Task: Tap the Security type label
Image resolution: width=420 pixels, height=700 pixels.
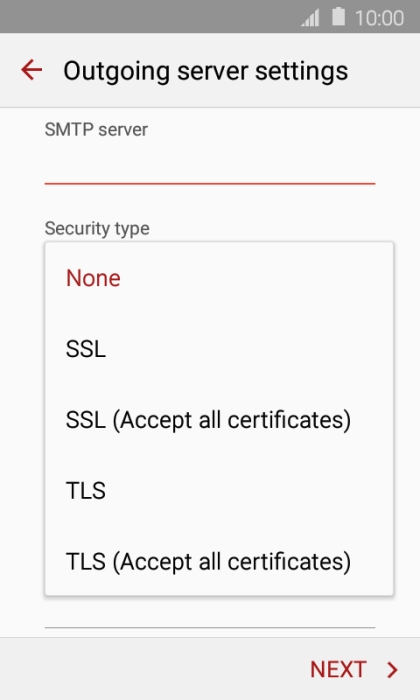Action: pos(97,229)
